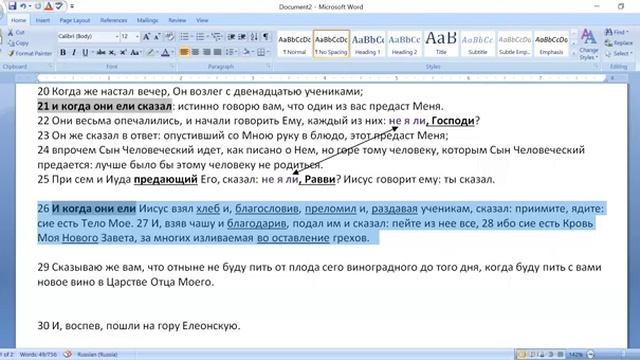
Task: Open the font color dropdown arrow
Action: click(172, 52)
